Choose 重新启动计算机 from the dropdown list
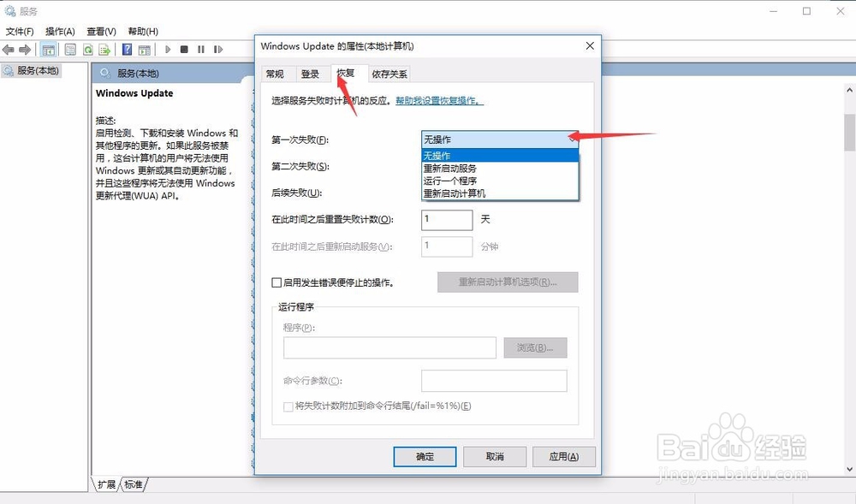Screen dimensions: 856x504 point(500,193)
